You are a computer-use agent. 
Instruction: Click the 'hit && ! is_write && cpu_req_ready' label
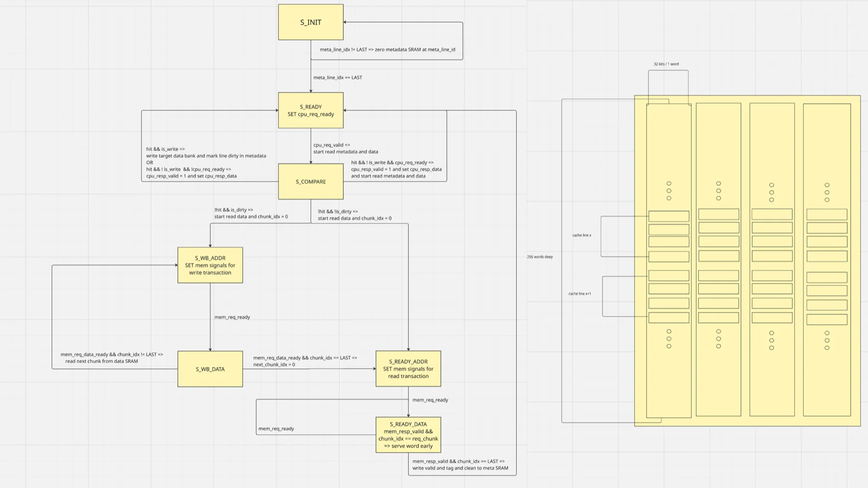[x=396, y=169]
